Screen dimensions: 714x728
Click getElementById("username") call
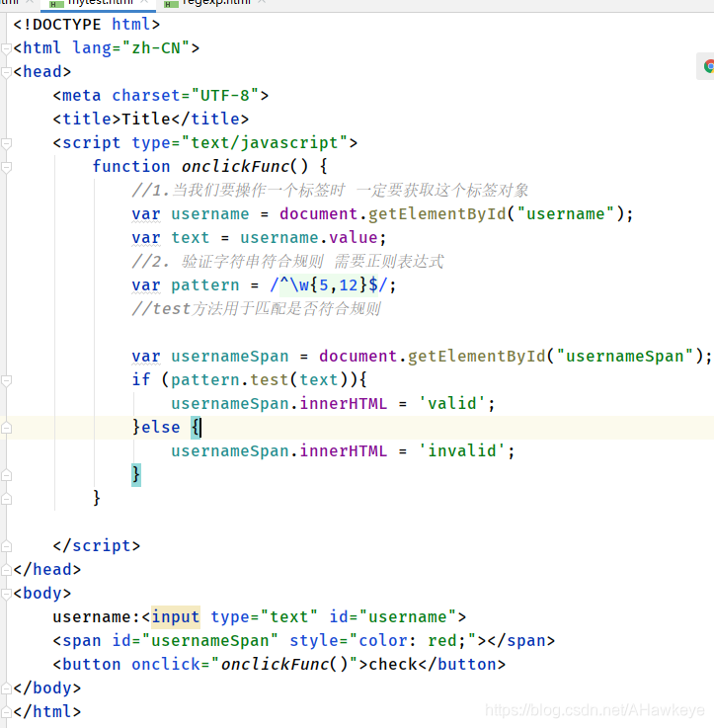(496, 214)
